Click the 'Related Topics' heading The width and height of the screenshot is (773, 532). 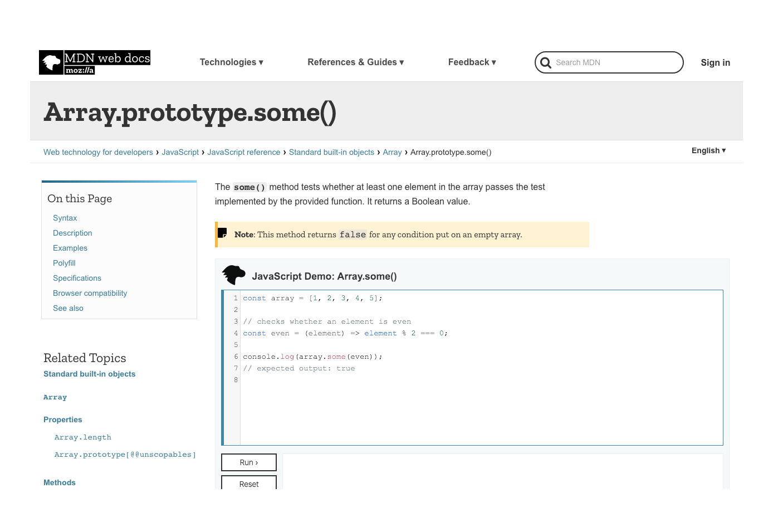pyautogui.click(x=85, y=358)
